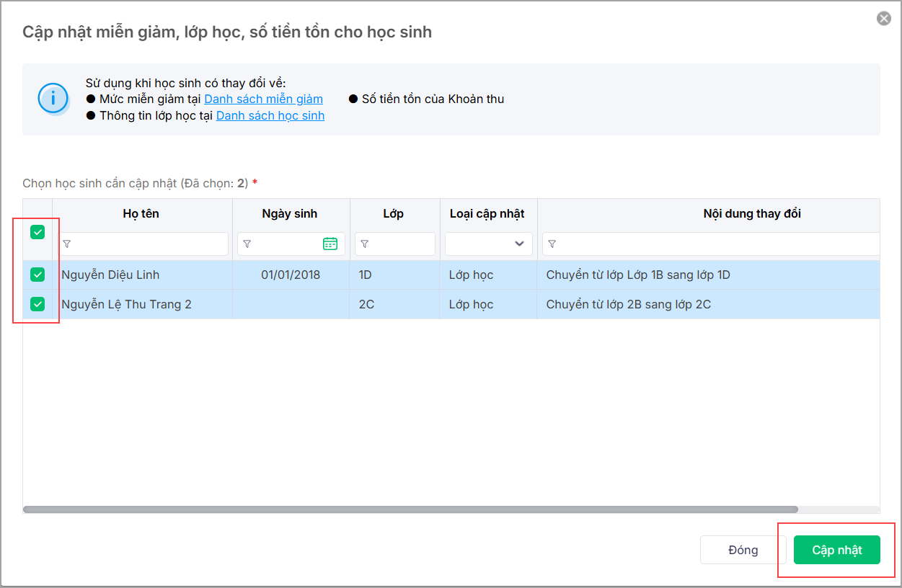Click the filter icon in Nội dung thay đổi
902x588 pixels.
552,244
